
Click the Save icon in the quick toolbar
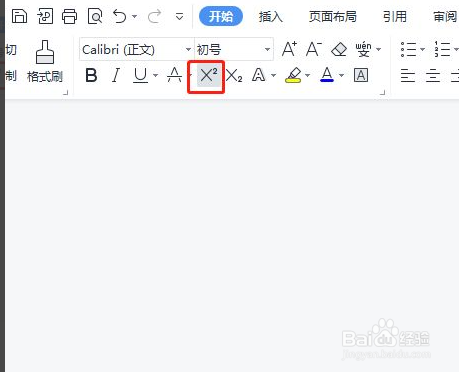(19, 16)
